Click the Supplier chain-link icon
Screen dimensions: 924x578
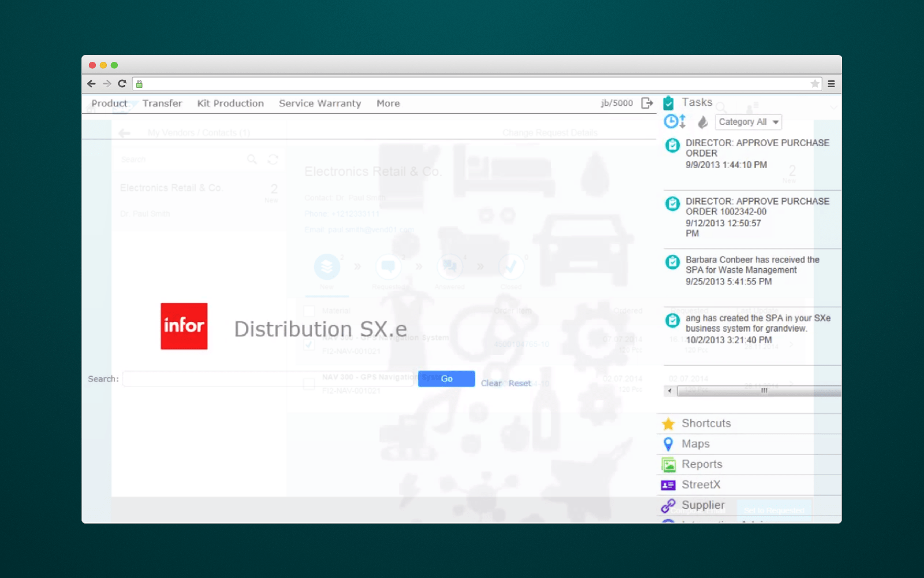[668, 506]
